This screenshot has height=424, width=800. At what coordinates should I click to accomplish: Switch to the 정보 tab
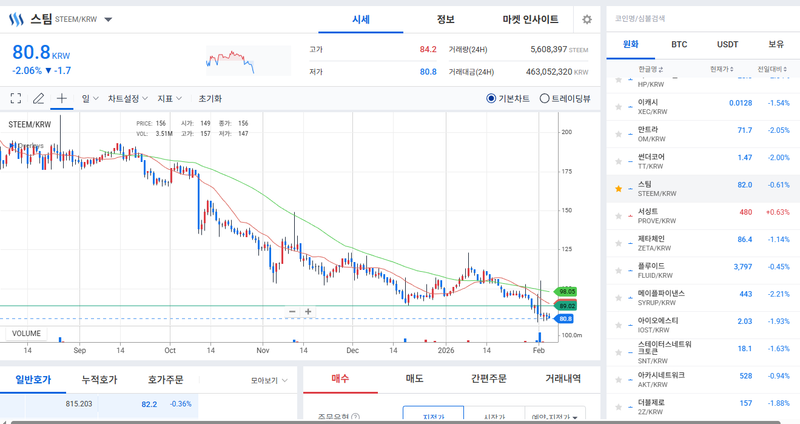tap(446, 20)
